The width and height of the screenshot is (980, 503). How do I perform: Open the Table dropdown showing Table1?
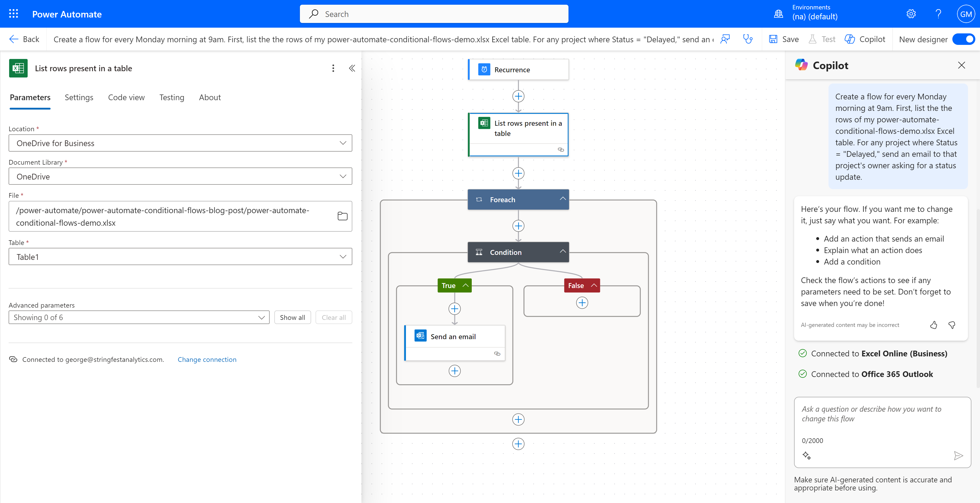coord(180,257)
